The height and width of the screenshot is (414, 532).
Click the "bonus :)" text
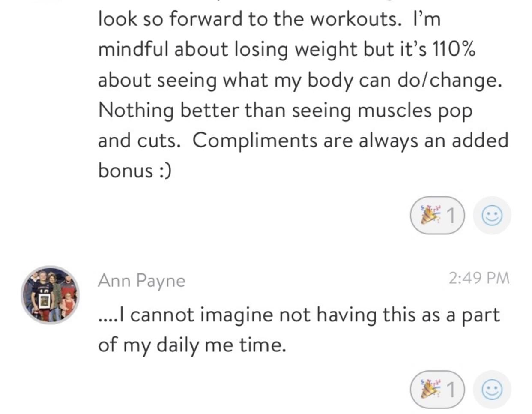[135, 171]
